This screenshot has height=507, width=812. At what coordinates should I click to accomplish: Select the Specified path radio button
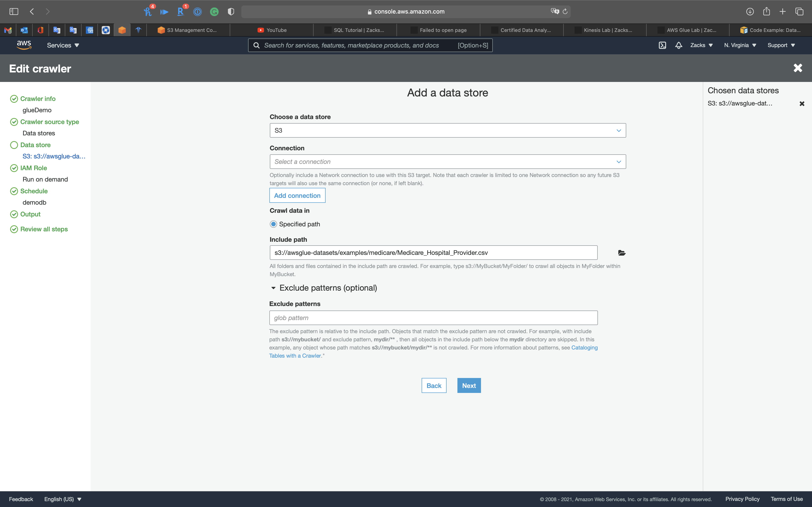(273, 224)
